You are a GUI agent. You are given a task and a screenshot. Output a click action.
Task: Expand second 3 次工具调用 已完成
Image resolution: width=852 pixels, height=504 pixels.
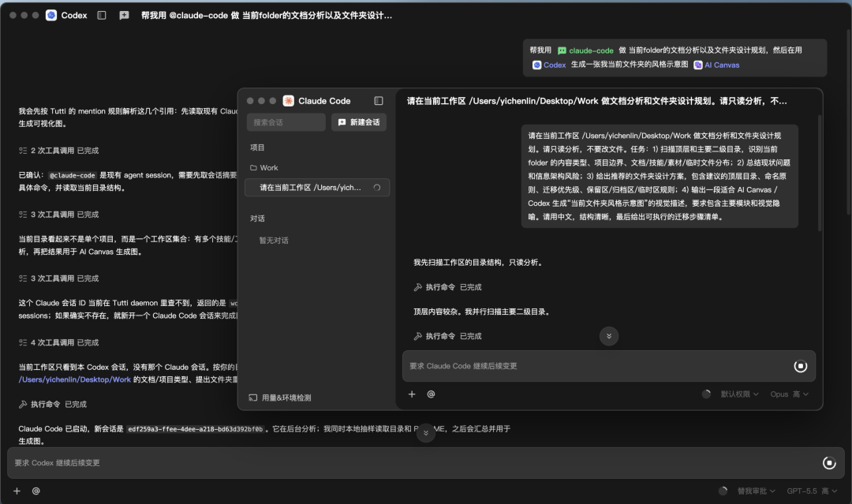coord(58,278)
